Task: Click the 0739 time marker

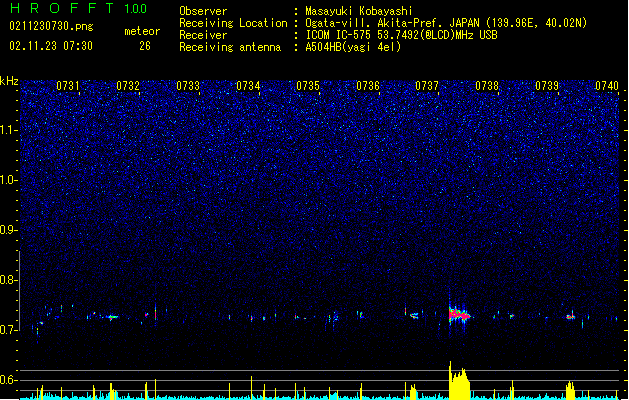Action: 547,86
